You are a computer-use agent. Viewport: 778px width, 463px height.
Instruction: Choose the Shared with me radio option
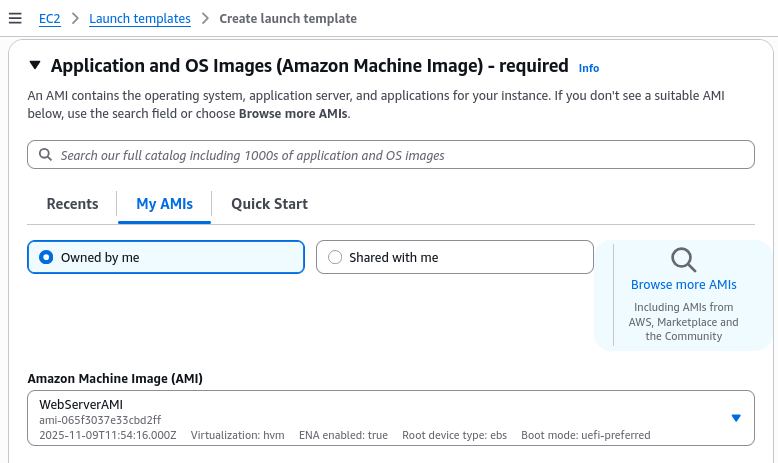335,257
